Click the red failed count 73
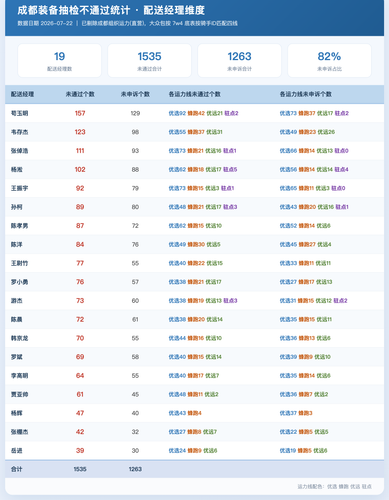The height and width of the screenshot is (500, 389). point(80,301)
